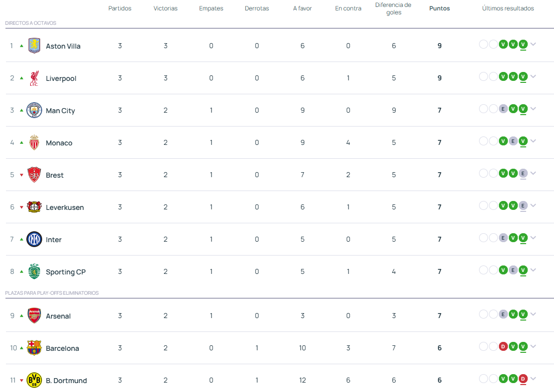Click the Liverpool club crest
This screenshot has height=392, width=554.
(x=34, y=78)
